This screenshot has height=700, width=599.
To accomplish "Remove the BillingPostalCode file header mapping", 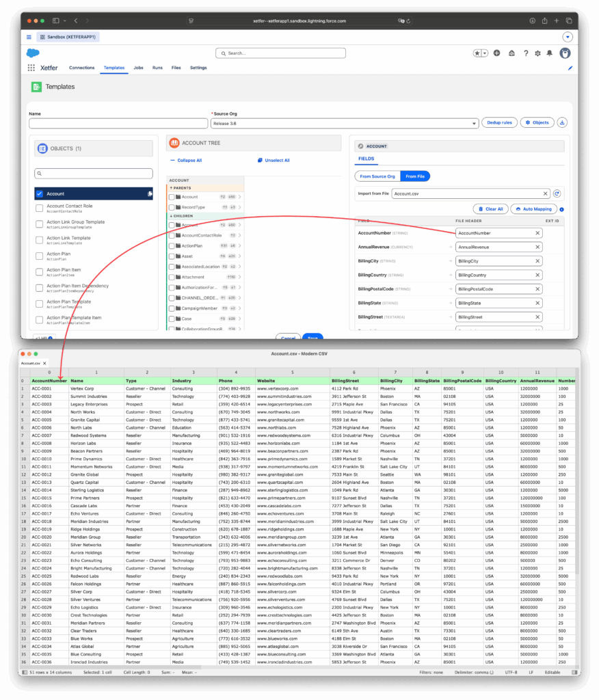I will point(537,289).
